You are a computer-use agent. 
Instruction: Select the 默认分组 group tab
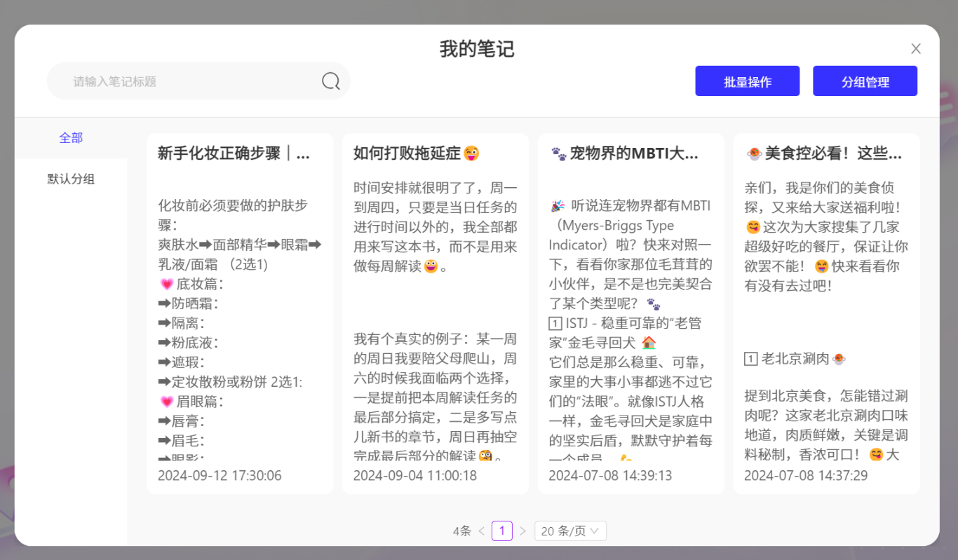pos(71,179)
